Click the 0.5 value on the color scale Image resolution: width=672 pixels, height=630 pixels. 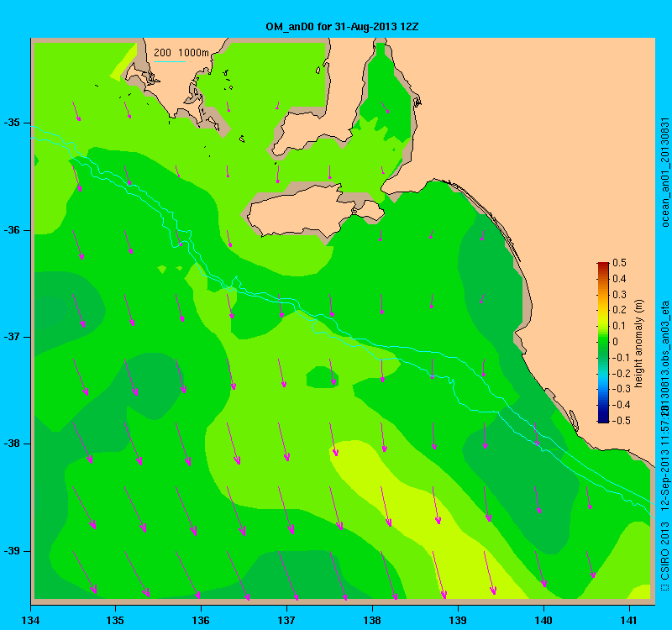(x=619, y=263)
